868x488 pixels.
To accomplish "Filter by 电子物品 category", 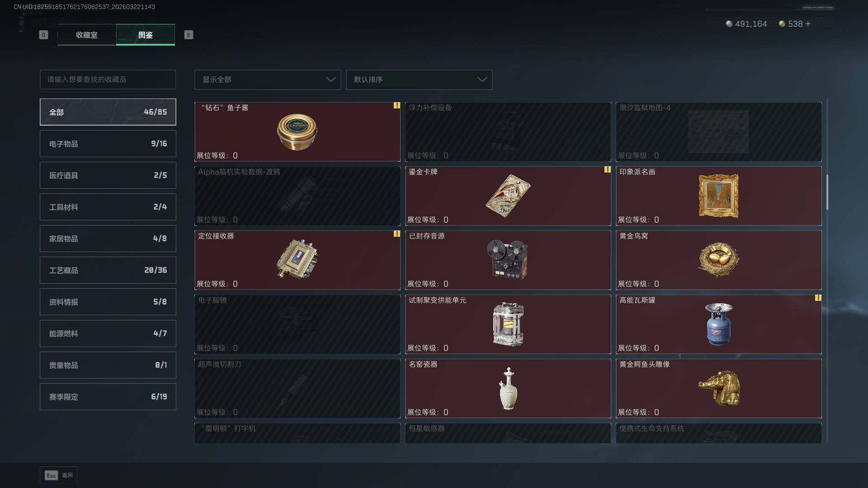I will click(108, 144).
